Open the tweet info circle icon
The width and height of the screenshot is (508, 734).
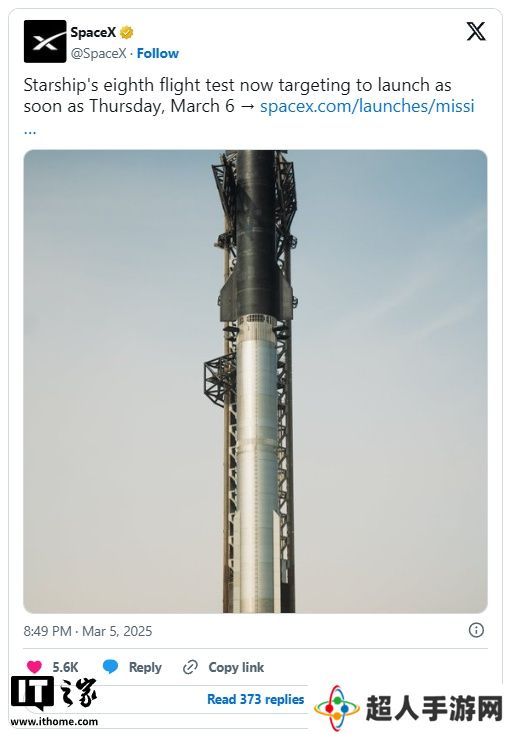pos(476,630)
